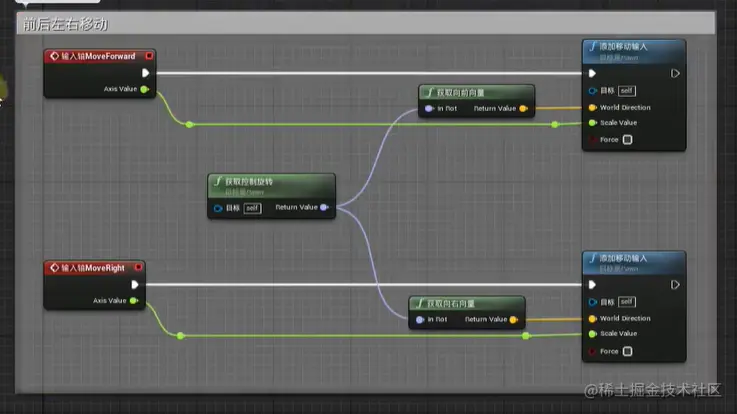The height and width of the screenshot is (414, 737).
Task: Click the red delegate pin on MoveRight node
Action: (x=138, y=267)
